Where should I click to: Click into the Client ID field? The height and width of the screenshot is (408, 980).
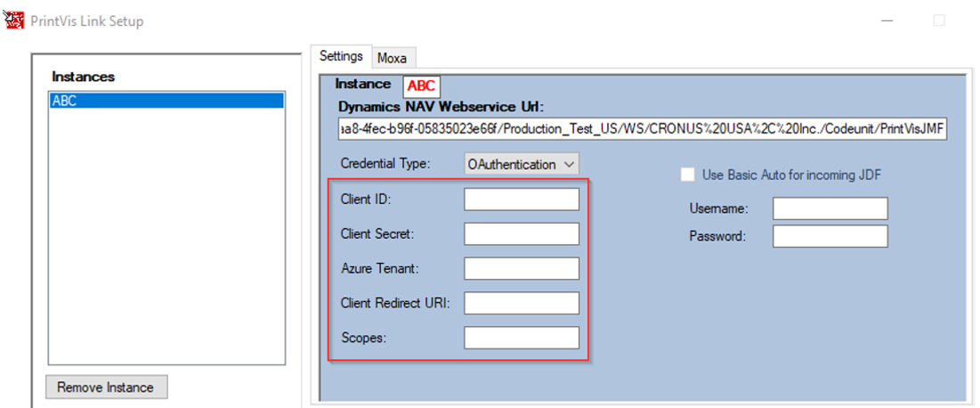click(521, 200)
